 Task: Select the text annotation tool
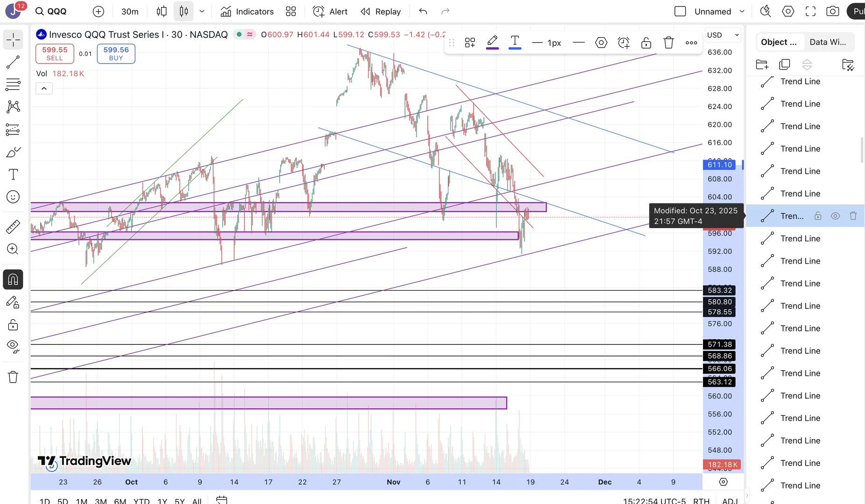tap(13, 175)
